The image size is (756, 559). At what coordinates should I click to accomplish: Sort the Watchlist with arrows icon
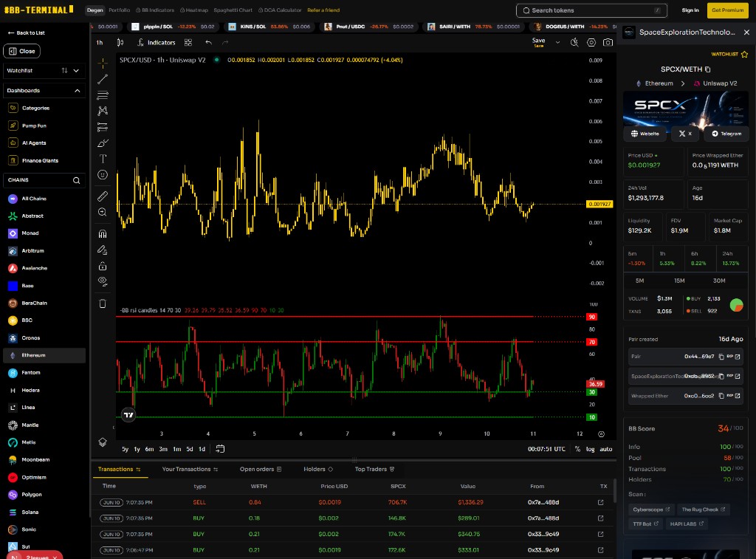click(x=64, y=70)
